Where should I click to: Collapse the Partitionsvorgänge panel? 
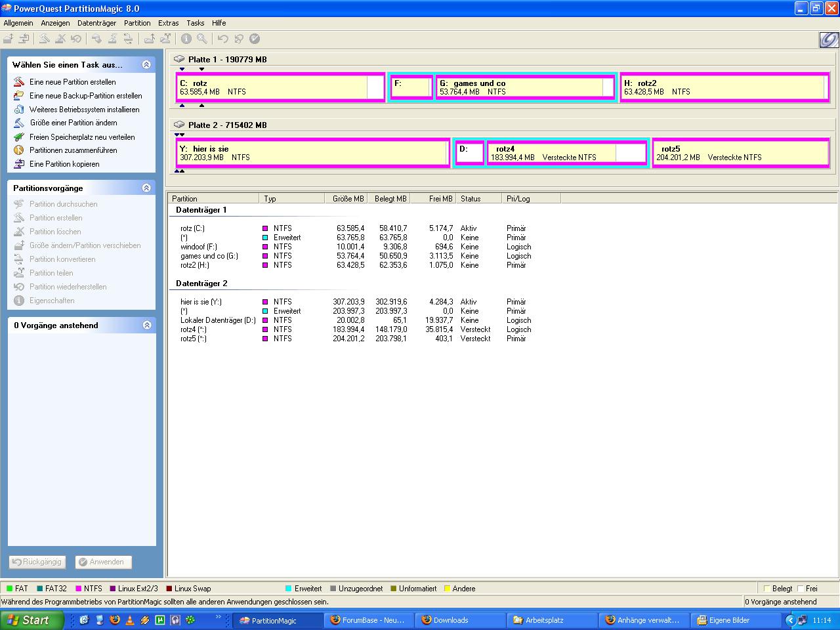coord(146,188)
